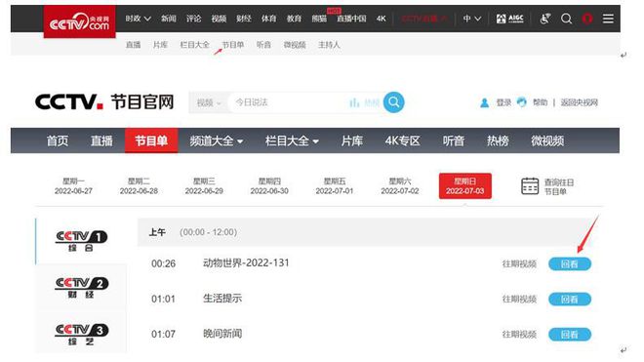
Task: Click the CCTV.com red logo
Action: tap(79, 21)
